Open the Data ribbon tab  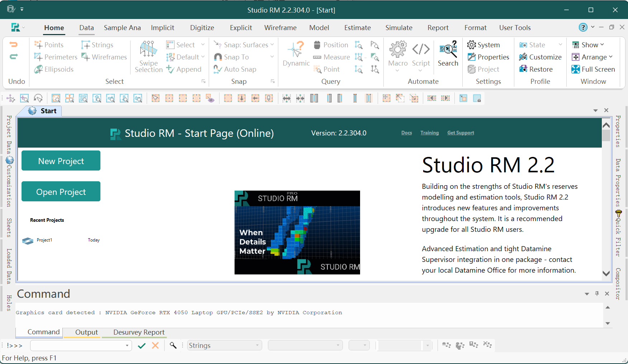[x=86, y=28]
